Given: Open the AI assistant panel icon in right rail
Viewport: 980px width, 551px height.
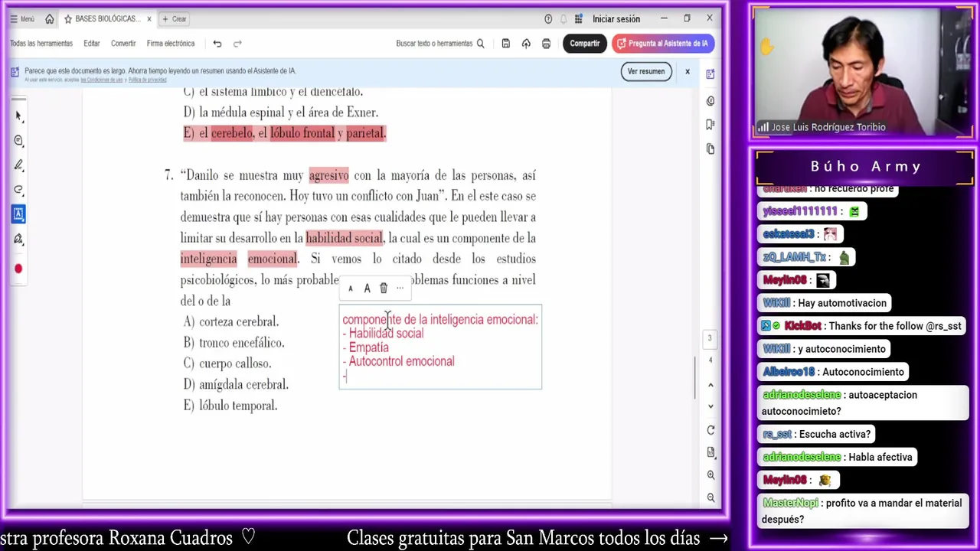Looking at the screenshot, I should click(x=710, y=74).
